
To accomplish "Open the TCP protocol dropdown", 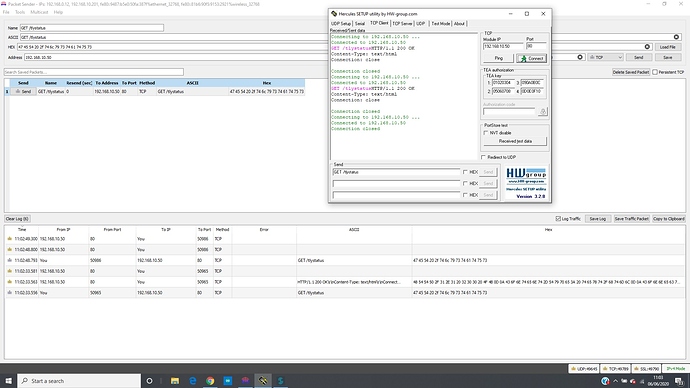I will (606, 57).
